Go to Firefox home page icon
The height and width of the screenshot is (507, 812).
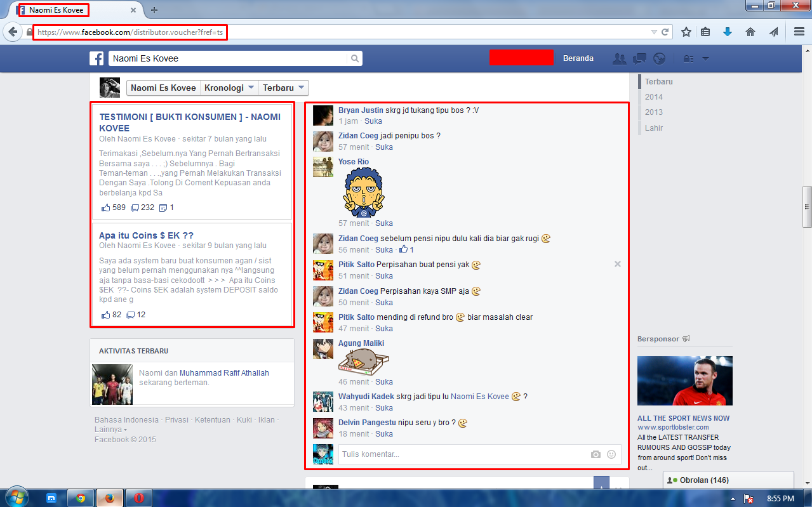pyautogui.click(x=750, y=32)
